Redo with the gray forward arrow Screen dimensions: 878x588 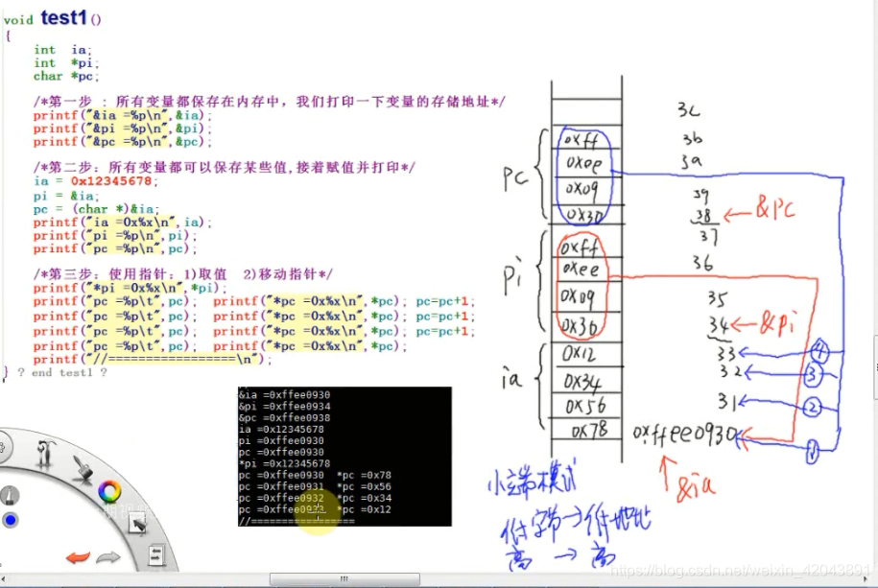click(x=108, y=557)
